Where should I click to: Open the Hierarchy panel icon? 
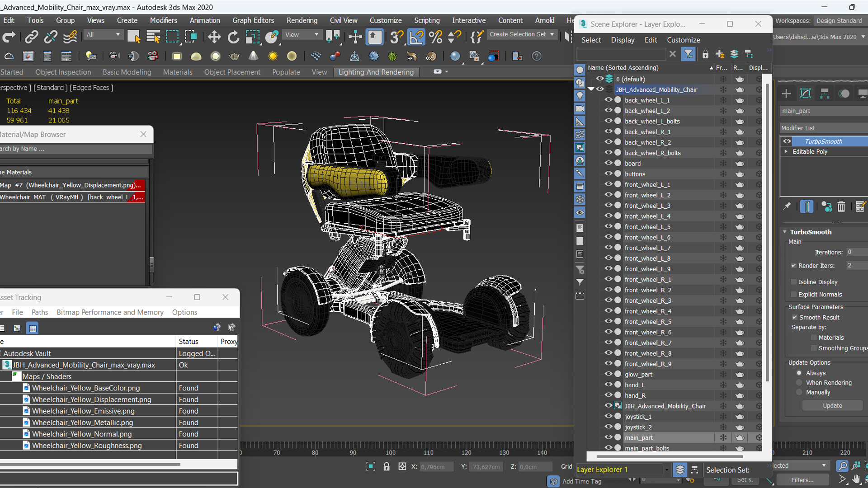coord(825,94)
